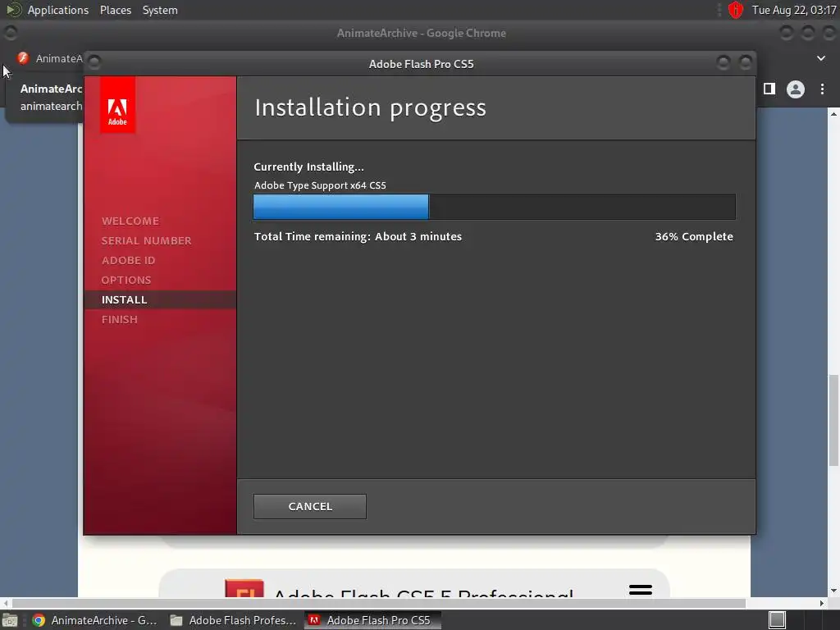
Task: Toggle Chrome side panel icon
Action: tap(769, 89)
